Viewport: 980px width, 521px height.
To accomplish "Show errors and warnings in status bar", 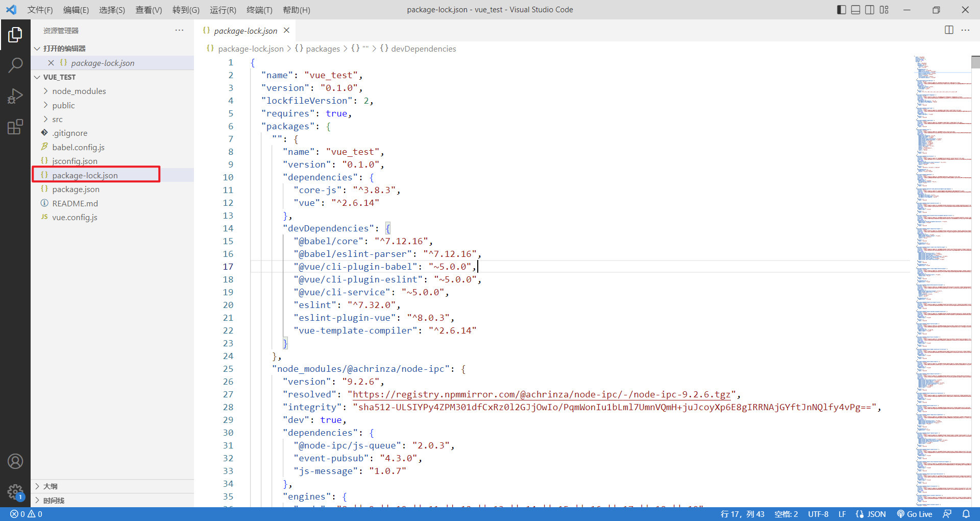I will pyautogui.click(x=27, y=514).
